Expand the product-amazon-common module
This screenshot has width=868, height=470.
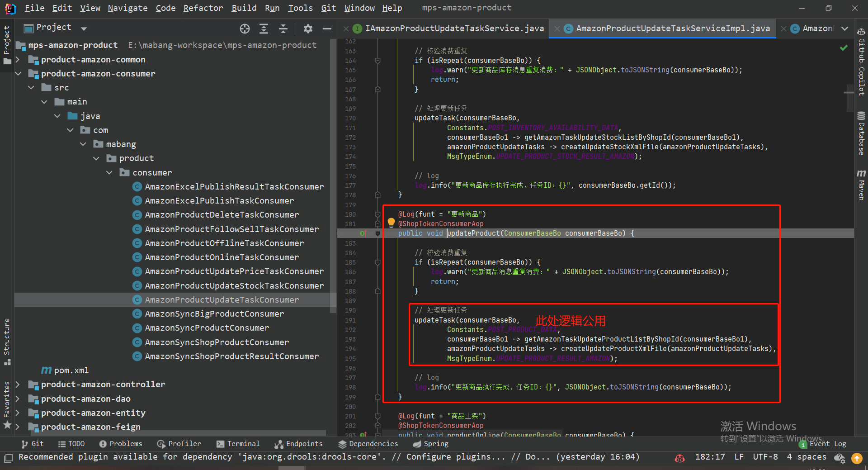click(x=18, y=60)
